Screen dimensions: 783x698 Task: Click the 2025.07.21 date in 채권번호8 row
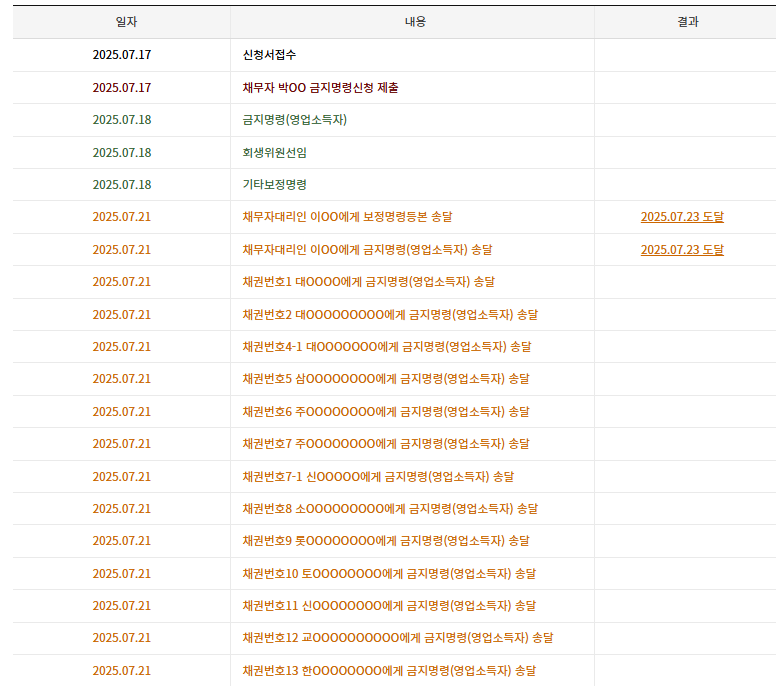[x=122, y=508]
